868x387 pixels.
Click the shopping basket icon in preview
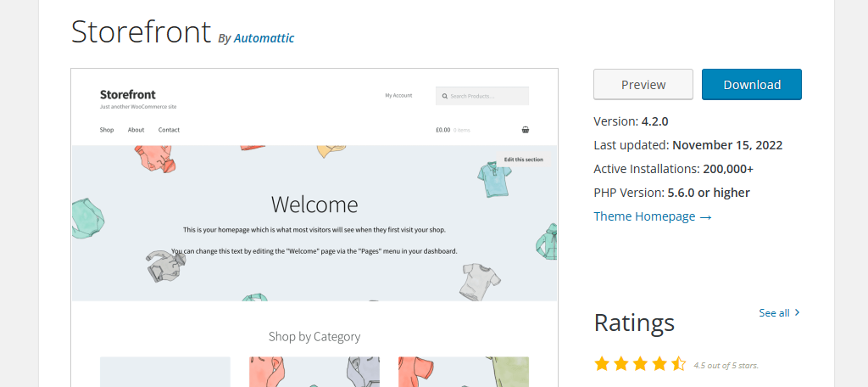coord(526,130)
